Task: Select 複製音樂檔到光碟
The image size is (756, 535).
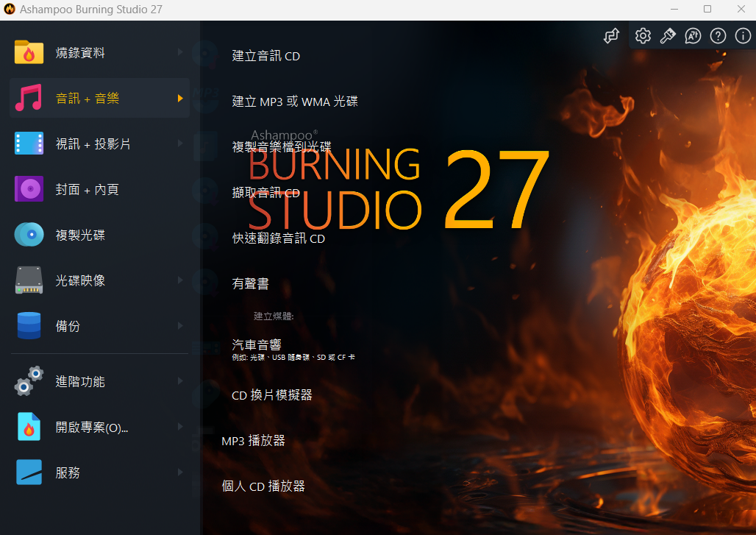Action: pyautogui.click(x=282, y=146)
